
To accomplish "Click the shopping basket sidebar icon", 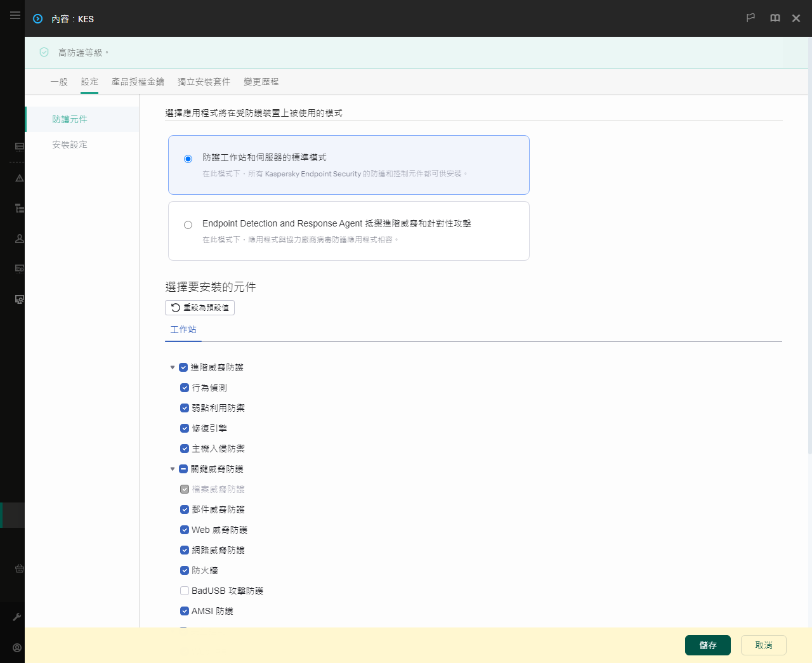I will pyautogui.click(x=20, y=568).
